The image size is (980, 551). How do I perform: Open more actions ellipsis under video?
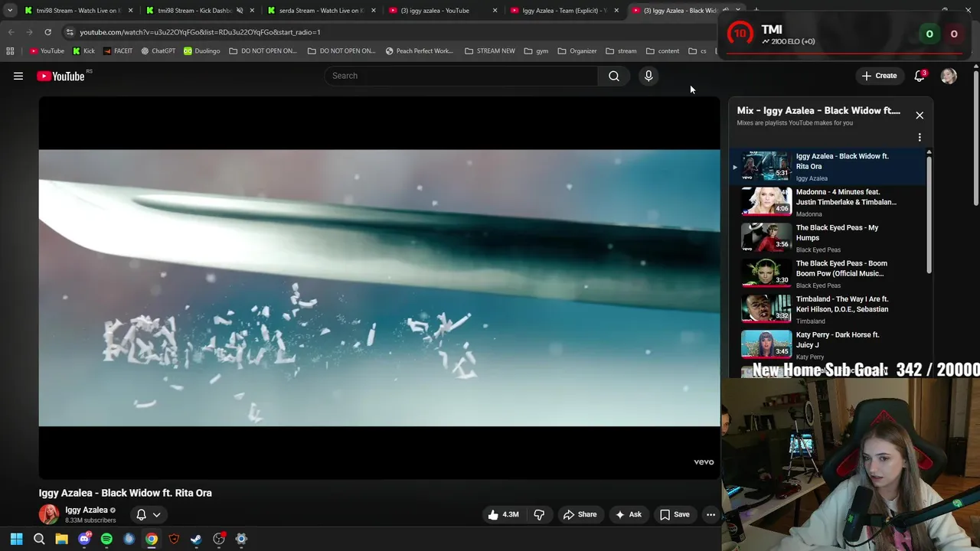click(710, 514)
